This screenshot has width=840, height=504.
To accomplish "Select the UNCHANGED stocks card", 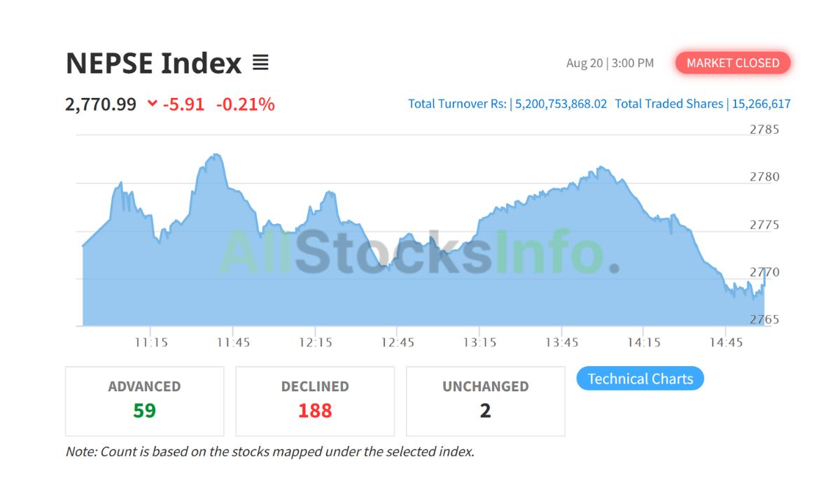I will [485, 400].
